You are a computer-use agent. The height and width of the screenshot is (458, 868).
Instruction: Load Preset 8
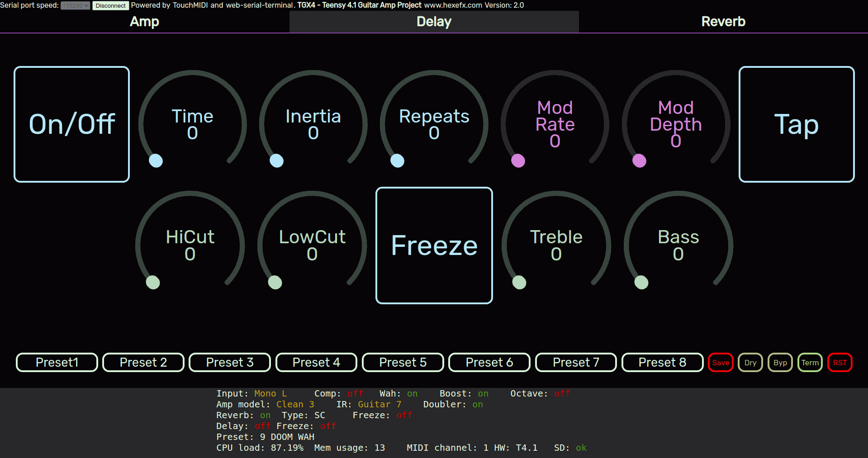click(663, 363)
